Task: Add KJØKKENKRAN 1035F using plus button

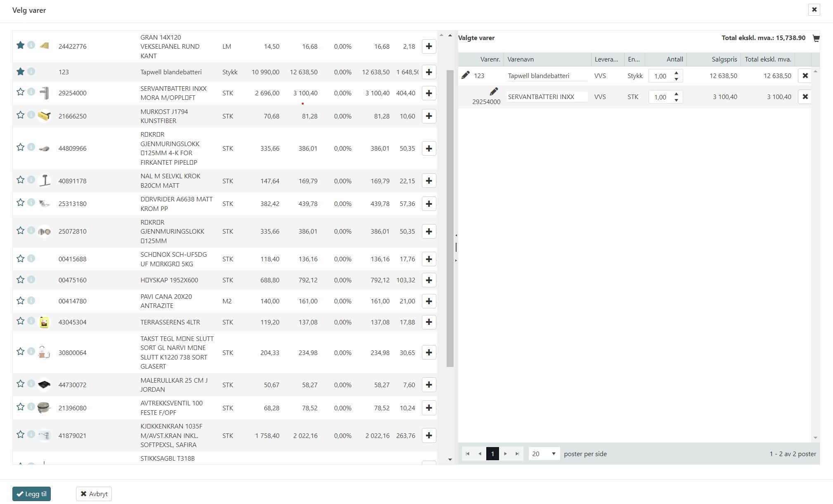Action: [429, 435]
